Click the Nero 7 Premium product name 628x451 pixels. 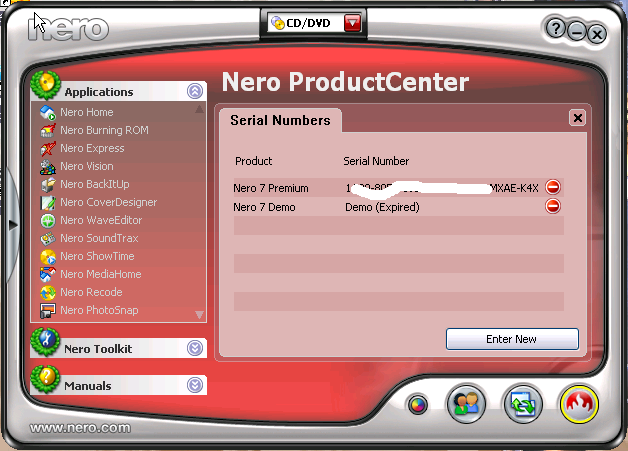[x=271, y=188]
